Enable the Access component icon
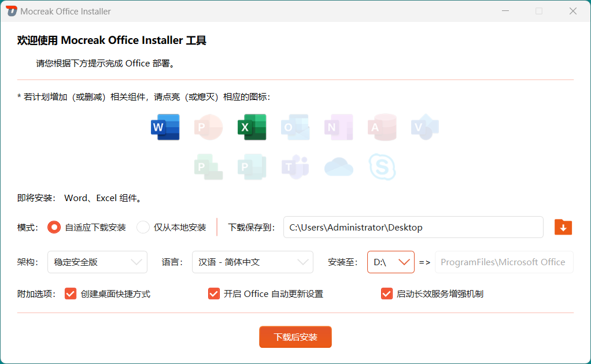The width and height of the screenshot is (591, 364). click(382, 127)
